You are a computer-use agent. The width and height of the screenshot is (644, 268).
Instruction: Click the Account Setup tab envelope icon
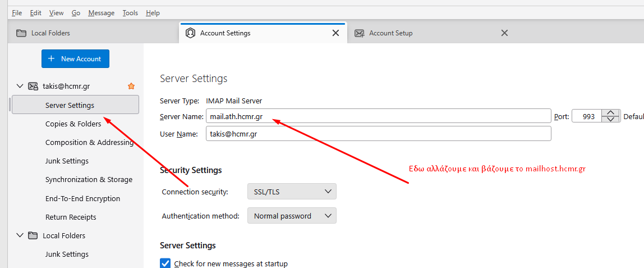[x=360, y=33]
